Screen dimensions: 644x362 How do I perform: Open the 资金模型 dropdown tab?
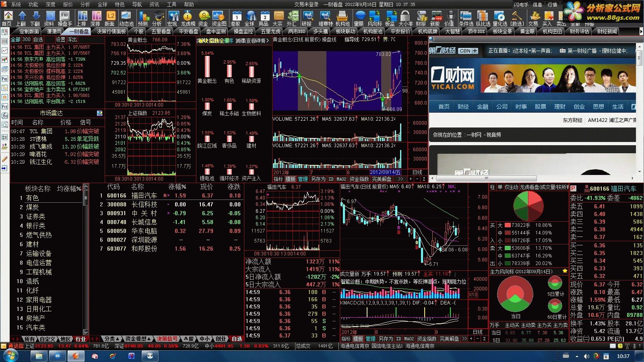pos(138,339)
